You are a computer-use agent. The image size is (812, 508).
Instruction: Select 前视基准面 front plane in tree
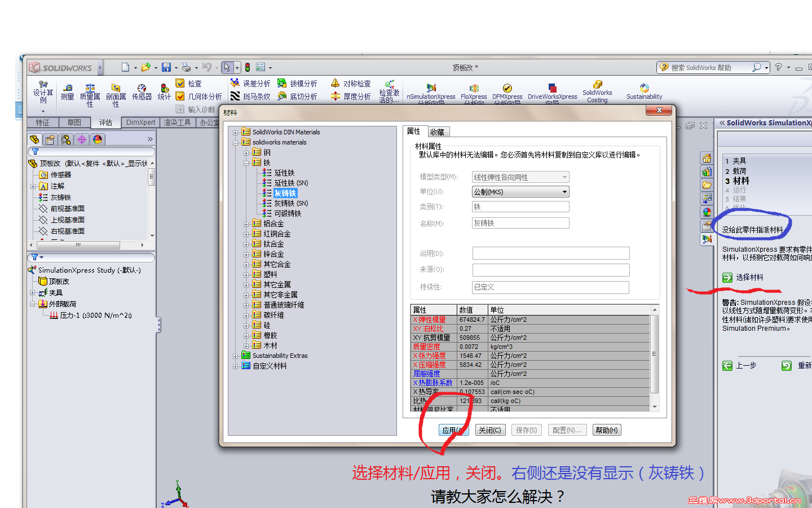67,209
